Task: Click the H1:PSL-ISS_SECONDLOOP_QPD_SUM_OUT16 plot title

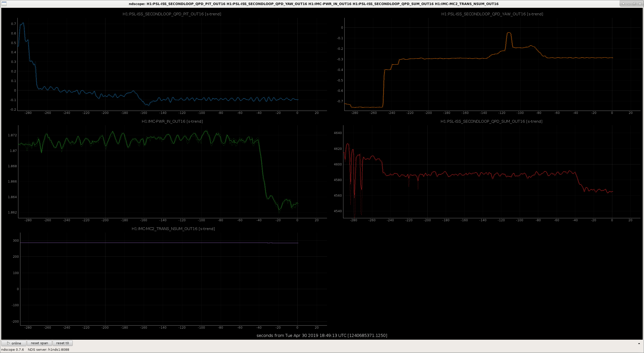Action: [491, 121]
